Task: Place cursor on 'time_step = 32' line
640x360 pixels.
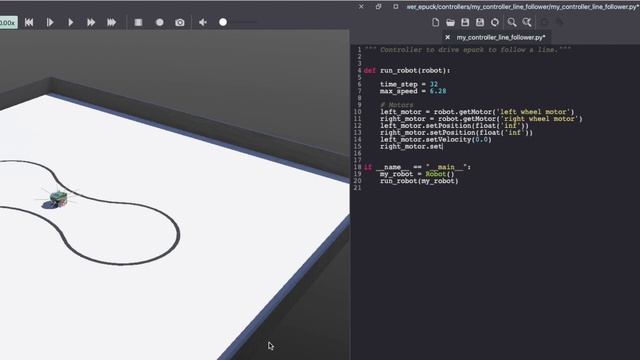Action: [409, 84]
